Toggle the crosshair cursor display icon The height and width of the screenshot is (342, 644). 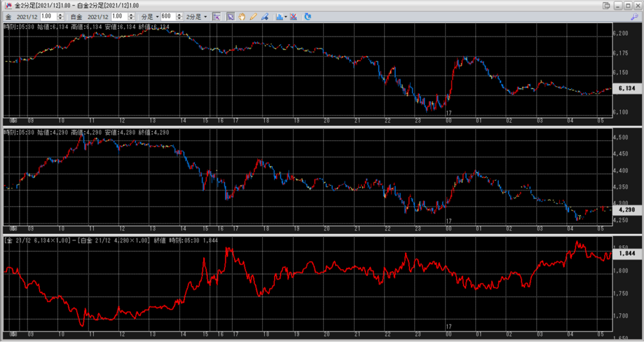[x=216, y=16]
